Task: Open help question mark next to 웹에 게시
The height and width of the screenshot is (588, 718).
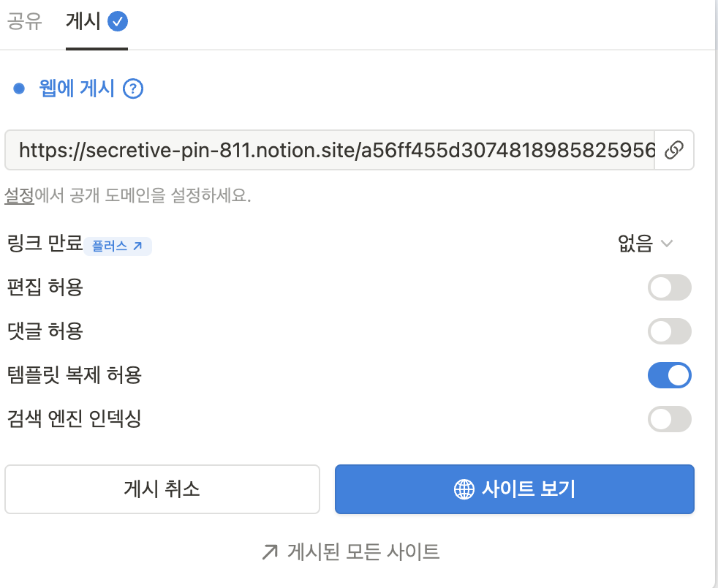Action: click(133, 88)
